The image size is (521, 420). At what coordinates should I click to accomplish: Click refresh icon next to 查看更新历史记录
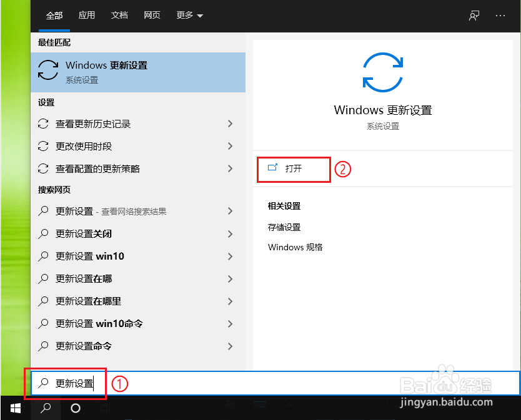click(43, 124)
